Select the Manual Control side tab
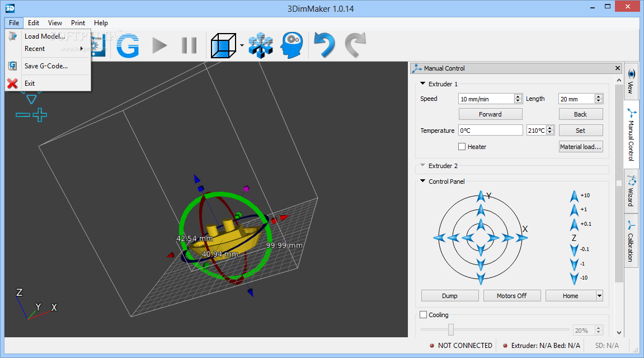This screenshot has width=644, height=358. click(x=631, y=134)
